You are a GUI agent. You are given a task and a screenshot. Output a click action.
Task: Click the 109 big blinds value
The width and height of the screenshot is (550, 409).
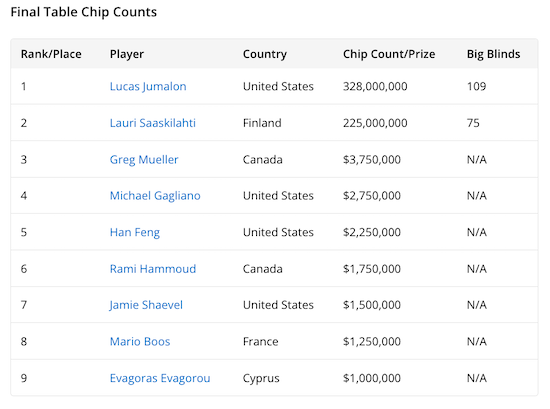point(476,87)
